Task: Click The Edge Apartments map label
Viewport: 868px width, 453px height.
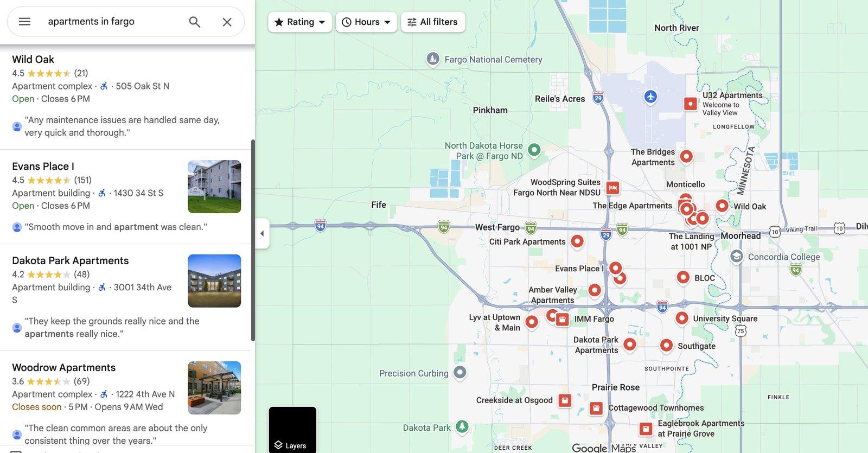Action: 632,206
